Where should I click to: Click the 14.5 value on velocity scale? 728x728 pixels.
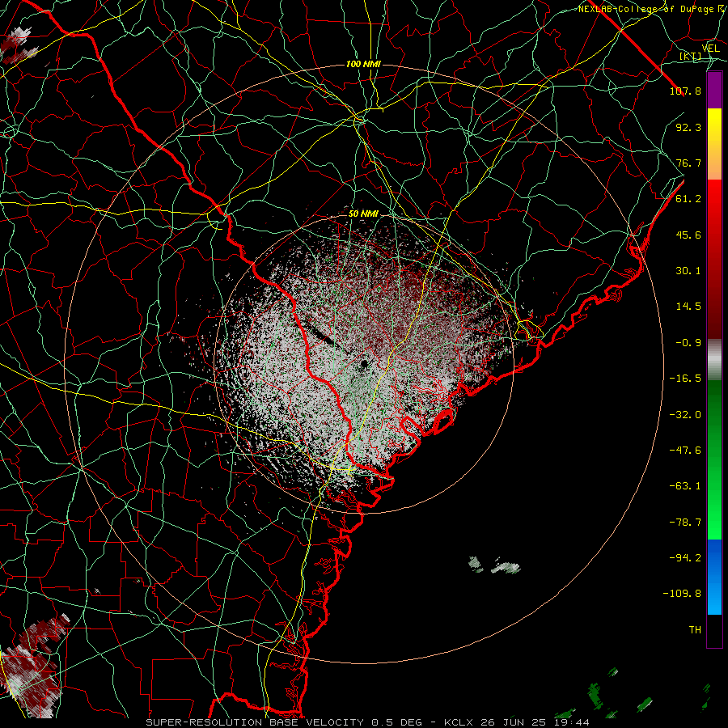coord(688,307)
